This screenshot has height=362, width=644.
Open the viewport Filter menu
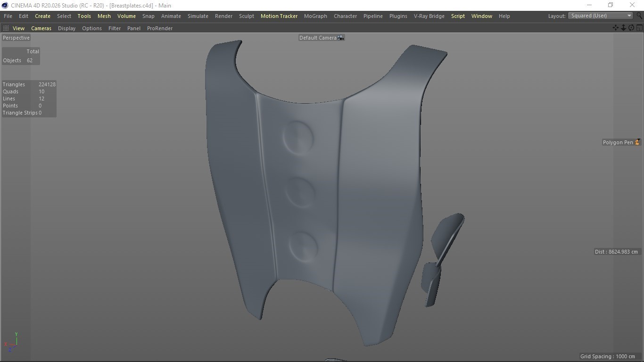(x=114, y=28)
